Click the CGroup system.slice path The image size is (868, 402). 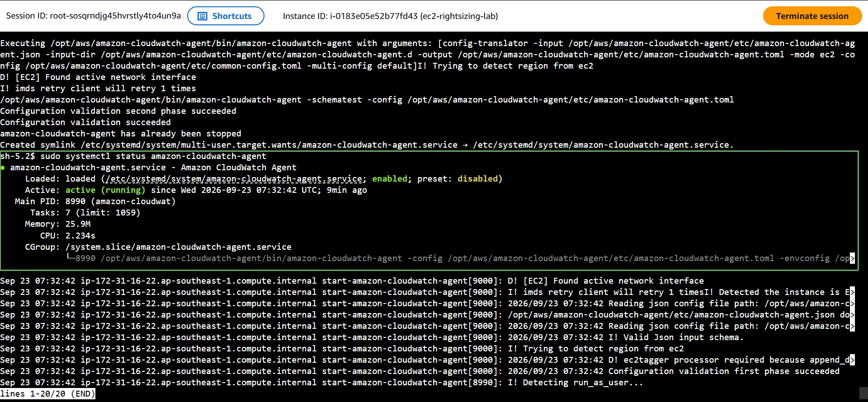[x=178, y=247]
